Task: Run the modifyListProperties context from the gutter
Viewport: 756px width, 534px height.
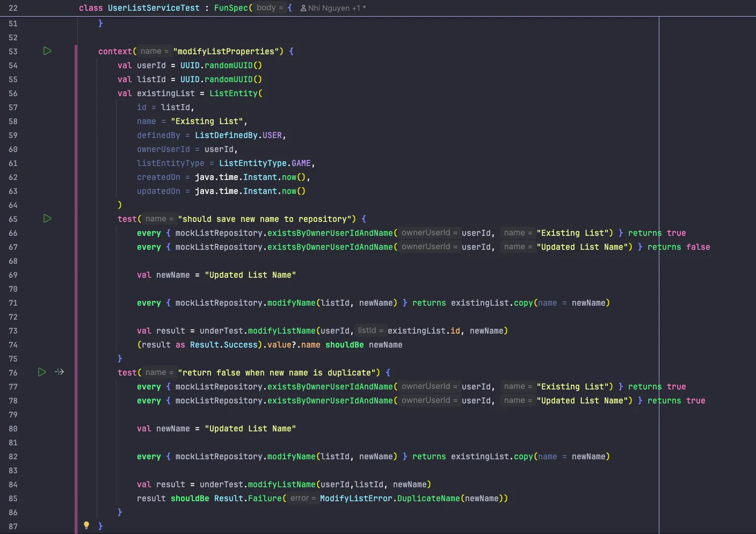Action: coord(47,51)
